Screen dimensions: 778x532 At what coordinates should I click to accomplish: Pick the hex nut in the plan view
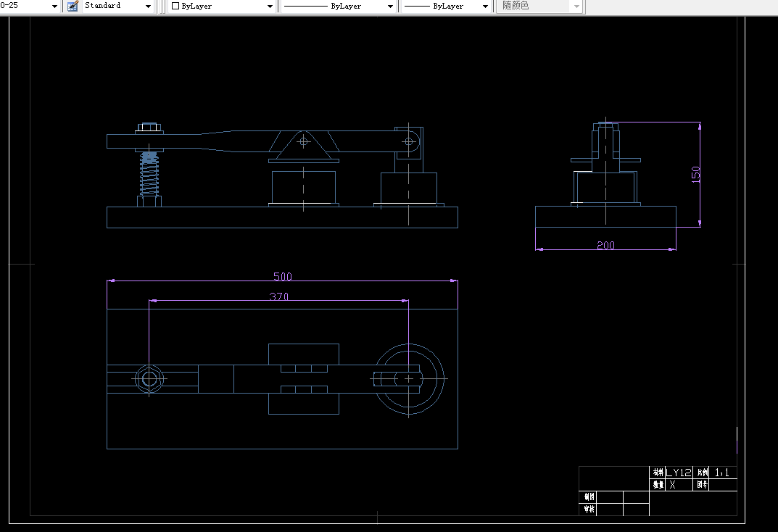pyautogui.click(x=149, y=379)
